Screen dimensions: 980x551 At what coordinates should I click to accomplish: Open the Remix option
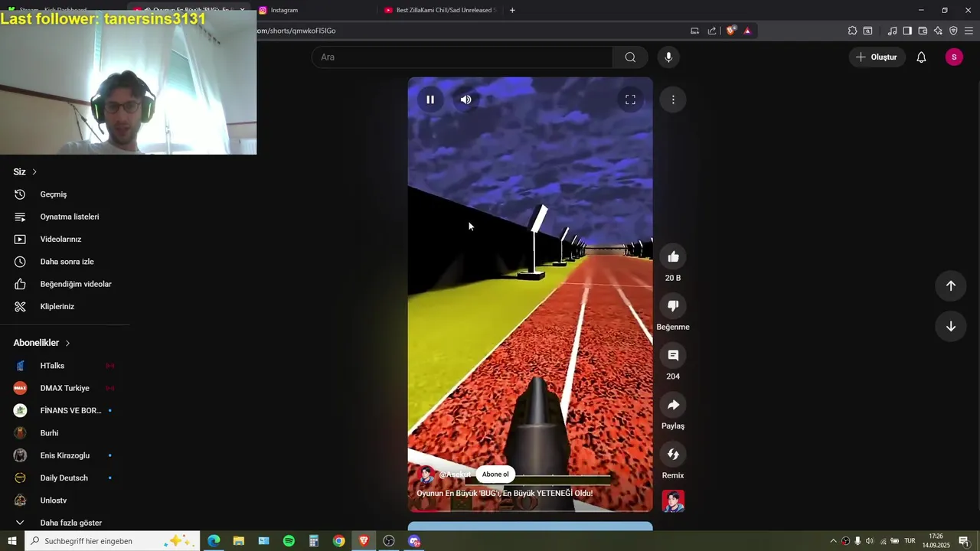click(x=673, y=455)
